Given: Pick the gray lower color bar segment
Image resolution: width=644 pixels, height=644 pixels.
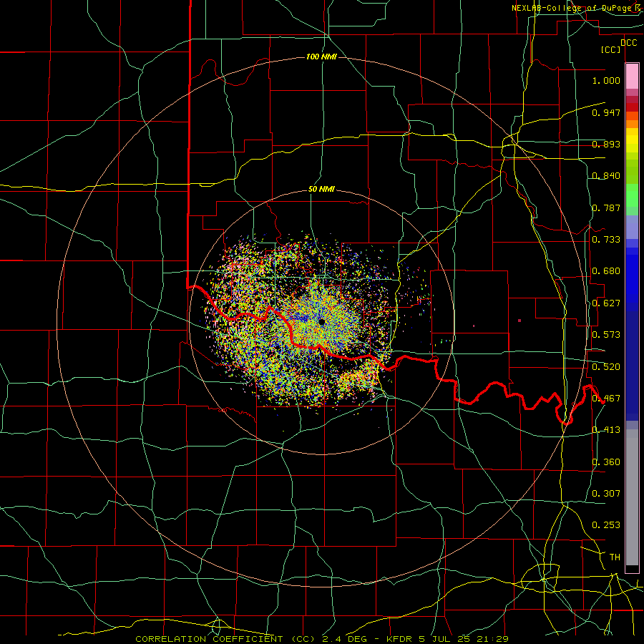Looking at the screenshot, I should [x=632, y=497].
